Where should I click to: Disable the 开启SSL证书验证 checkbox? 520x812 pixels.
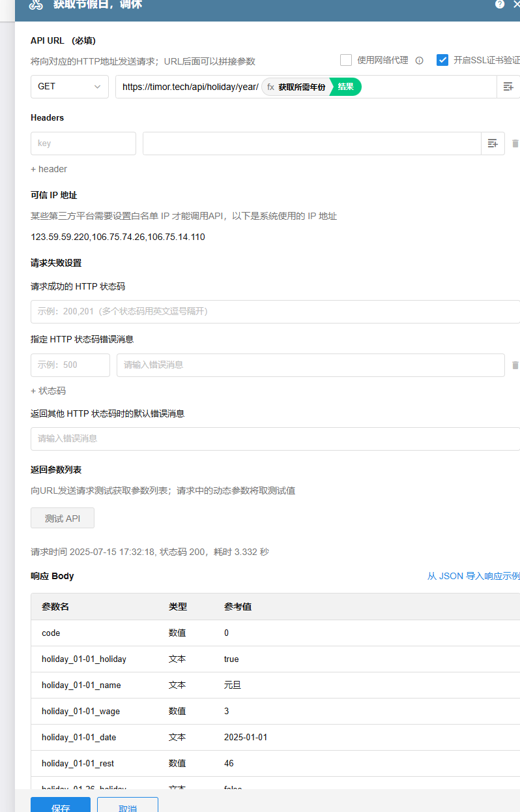[x=442, y=60]
